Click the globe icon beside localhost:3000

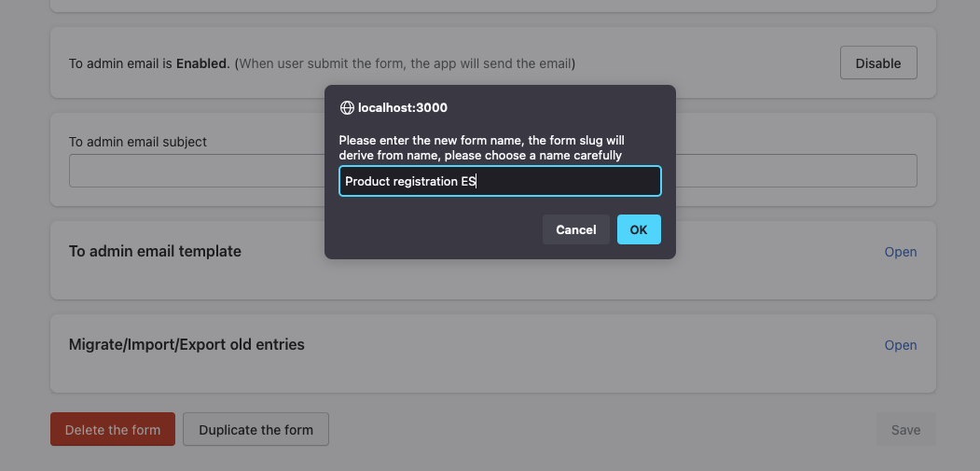click(347, 108)
